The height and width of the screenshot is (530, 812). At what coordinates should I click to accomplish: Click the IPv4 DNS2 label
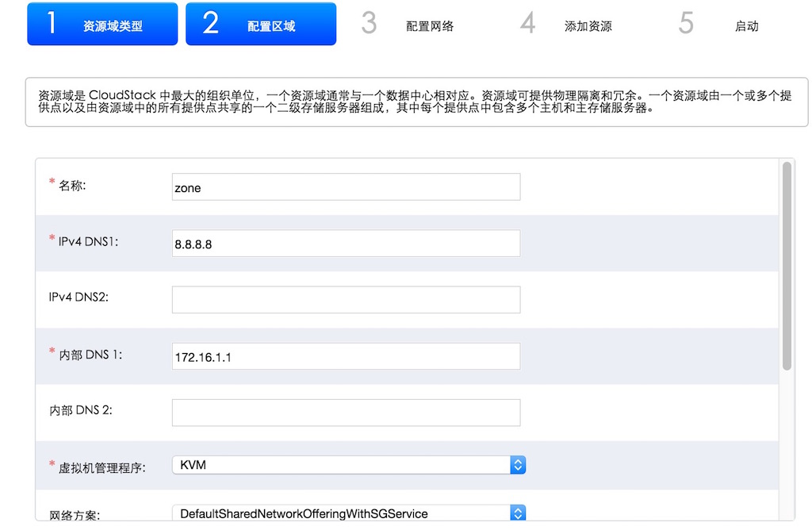[x=79, y=297]
